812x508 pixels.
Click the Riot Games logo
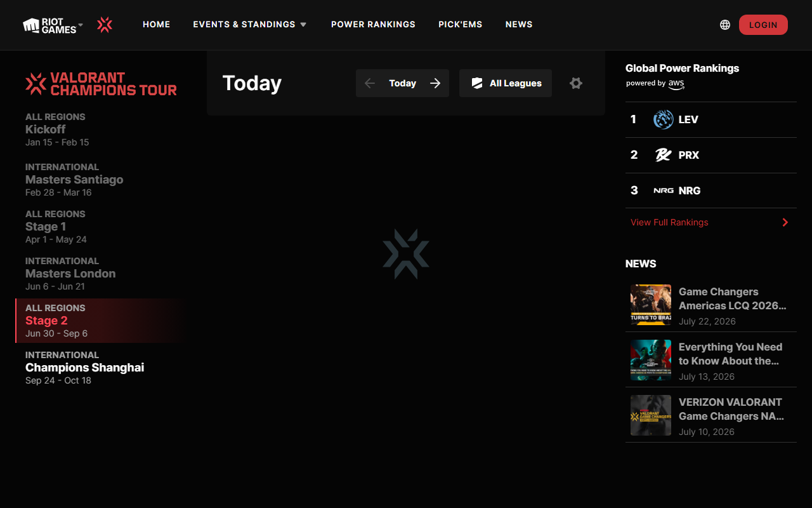pyautogui.click(x=49, y=25)
